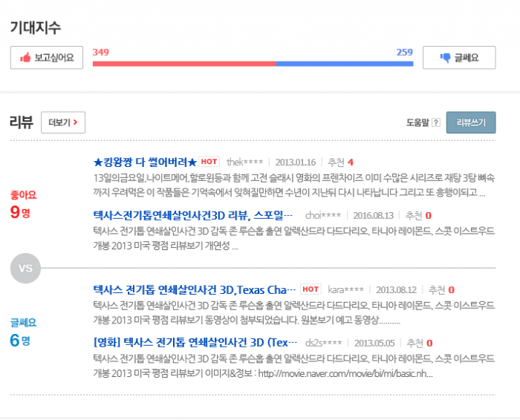Select the VS circle divider icon
520x420 pixels.
point(25,267)
